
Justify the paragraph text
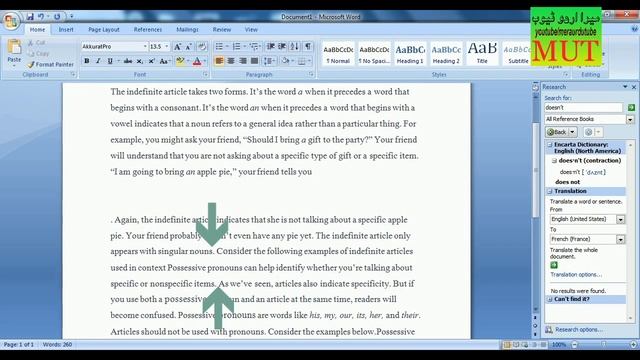pos(254,61)
